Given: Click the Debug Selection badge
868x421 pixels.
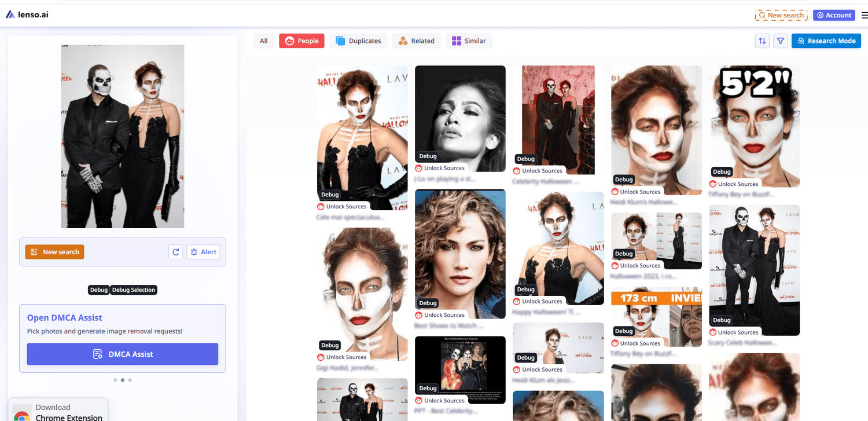Looking at the screenshot, I should (x=134, y=290).
